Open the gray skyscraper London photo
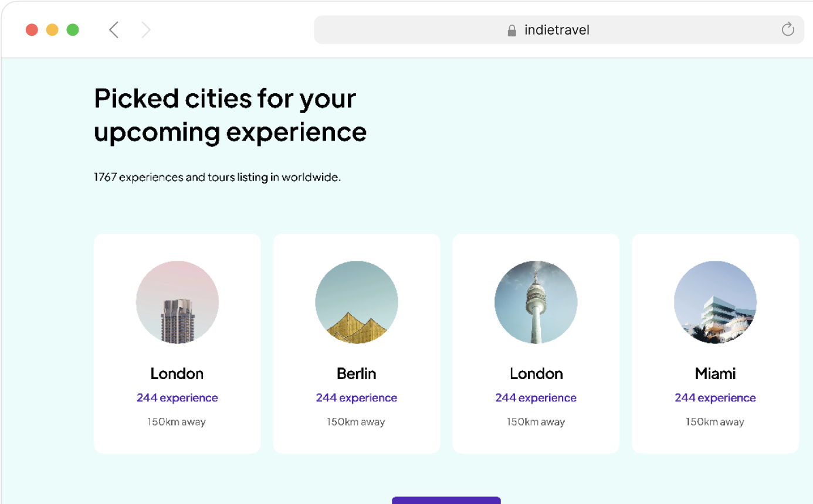 [177, 302]
